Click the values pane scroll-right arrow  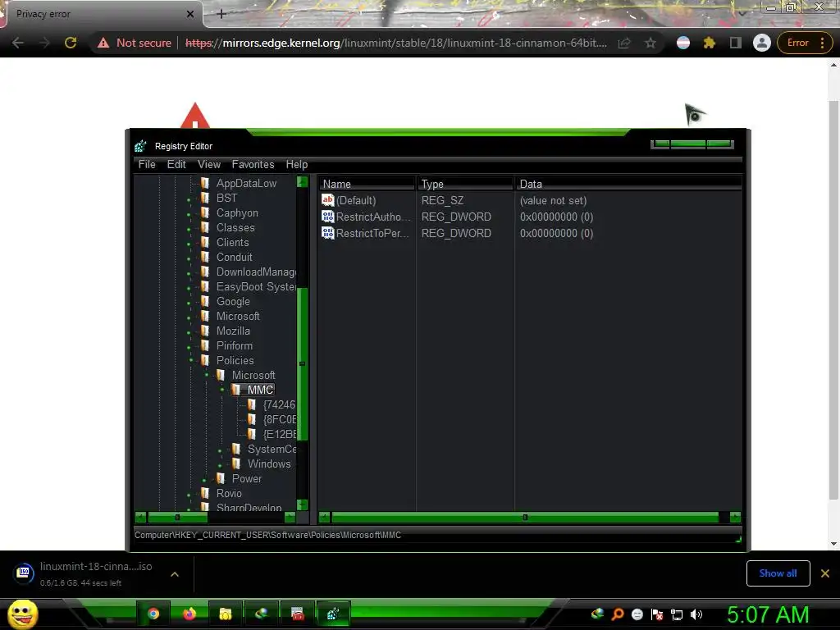[x=735, y=517]
